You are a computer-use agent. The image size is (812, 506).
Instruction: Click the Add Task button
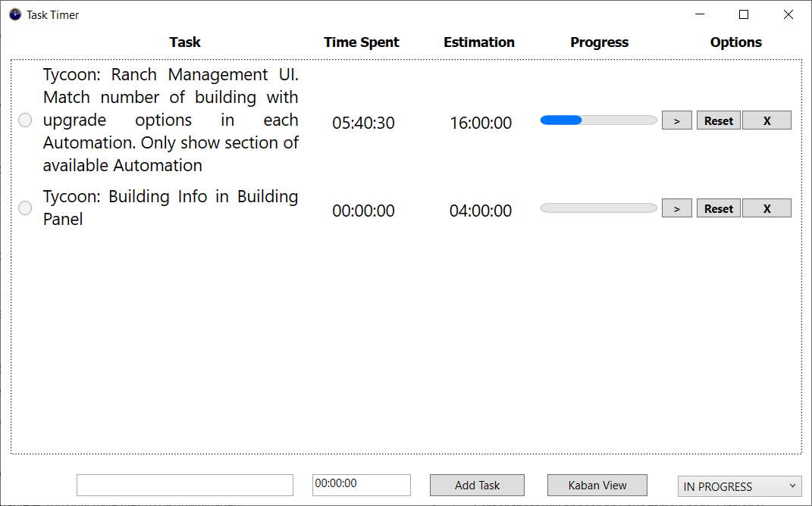pyautogui.click(x=477, y=485)
